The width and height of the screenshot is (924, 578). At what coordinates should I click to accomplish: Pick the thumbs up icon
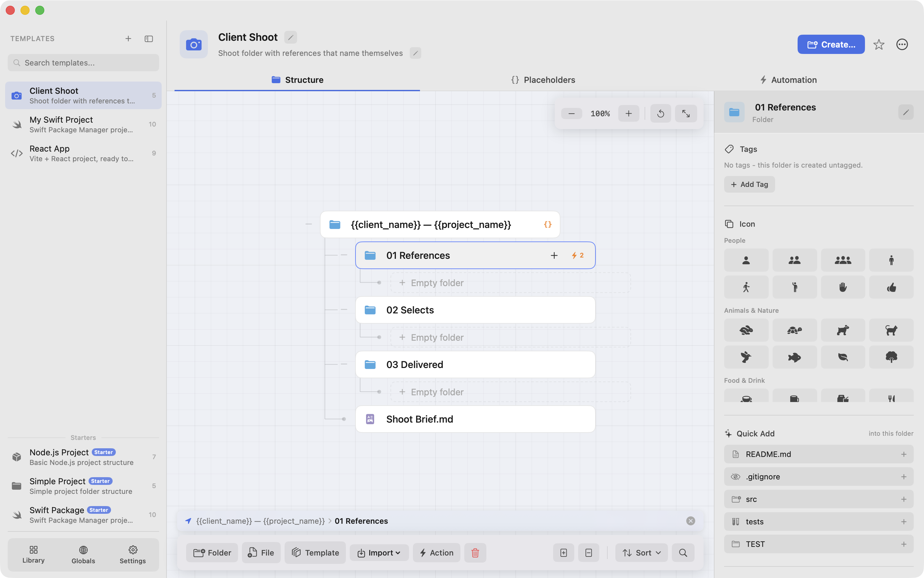pyautogui.click(x=891, y=287)
